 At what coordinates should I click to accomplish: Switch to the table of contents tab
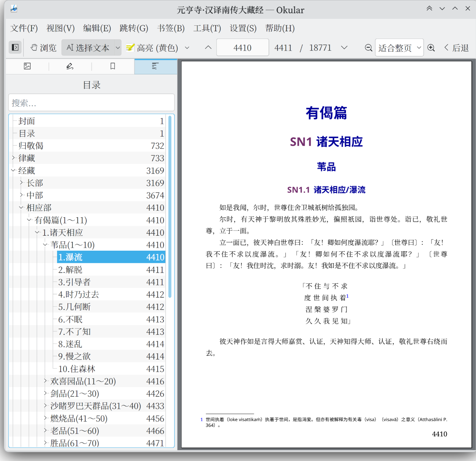tap(155, 66)
